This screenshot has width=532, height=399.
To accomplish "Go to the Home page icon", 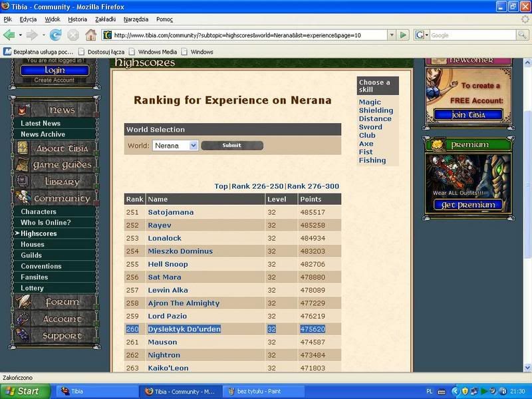I will point(90,35).
